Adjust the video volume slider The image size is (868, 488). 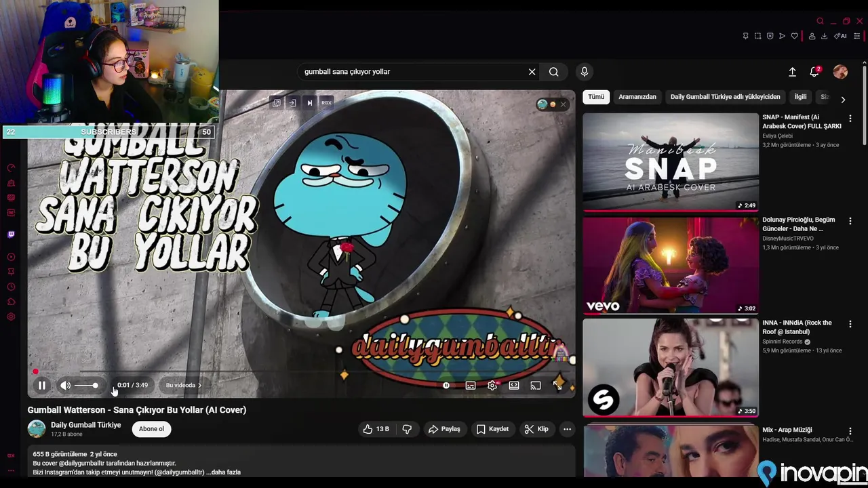86,386
